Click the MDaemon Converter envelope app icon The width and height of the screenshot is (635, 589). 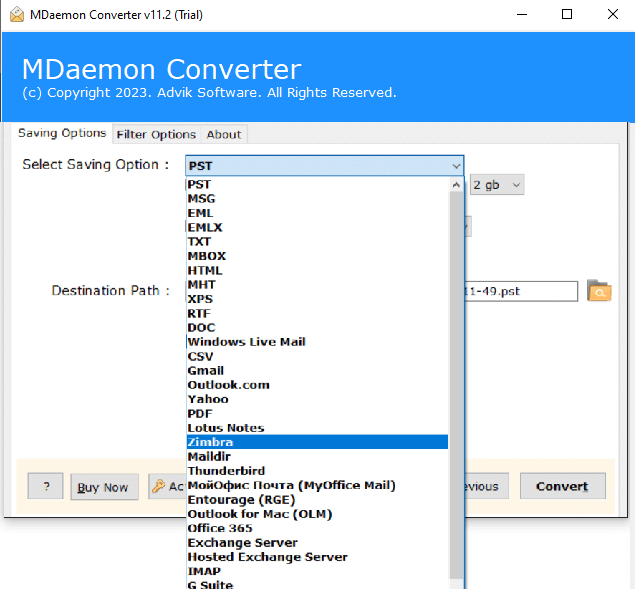[17, 15]
